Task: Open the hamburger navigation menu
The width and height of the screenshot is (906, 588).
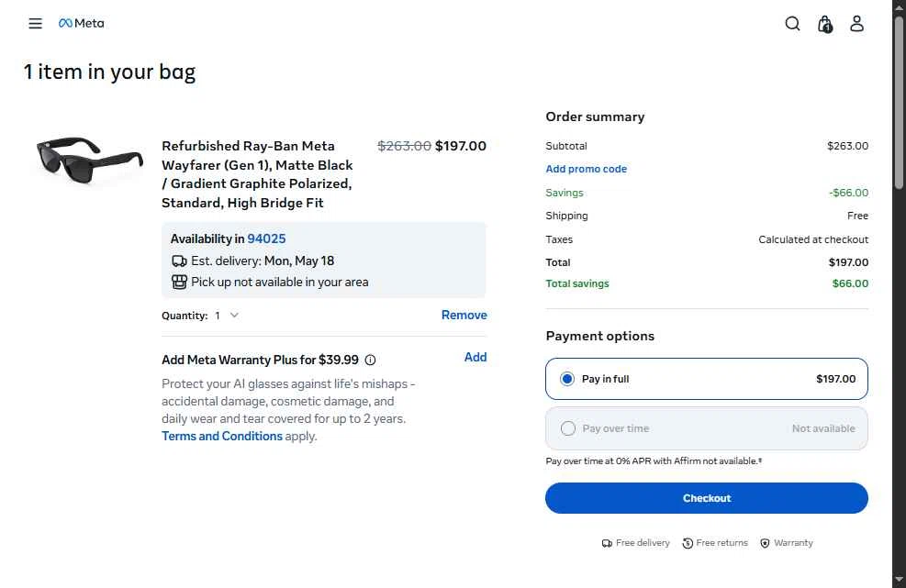Action: (35, 23)
